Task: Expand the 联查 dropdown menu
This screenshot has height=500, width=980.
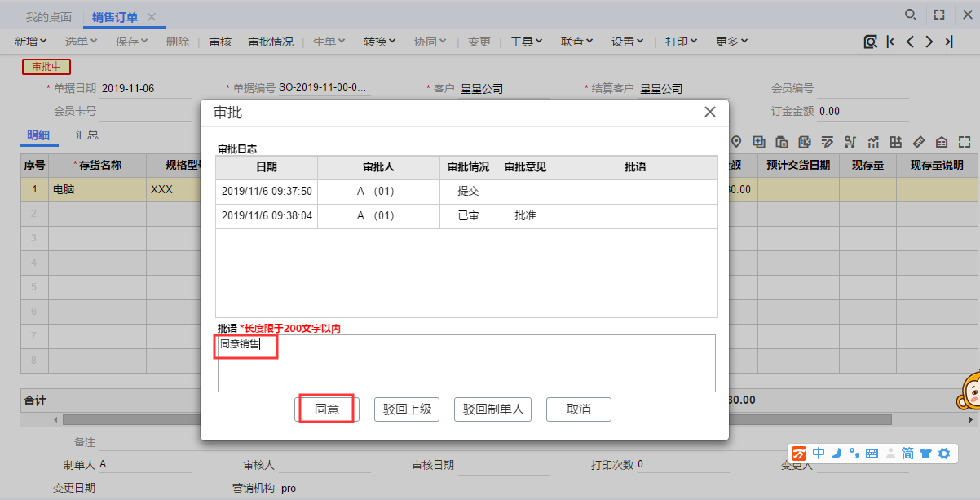Action: click(577, 42)
